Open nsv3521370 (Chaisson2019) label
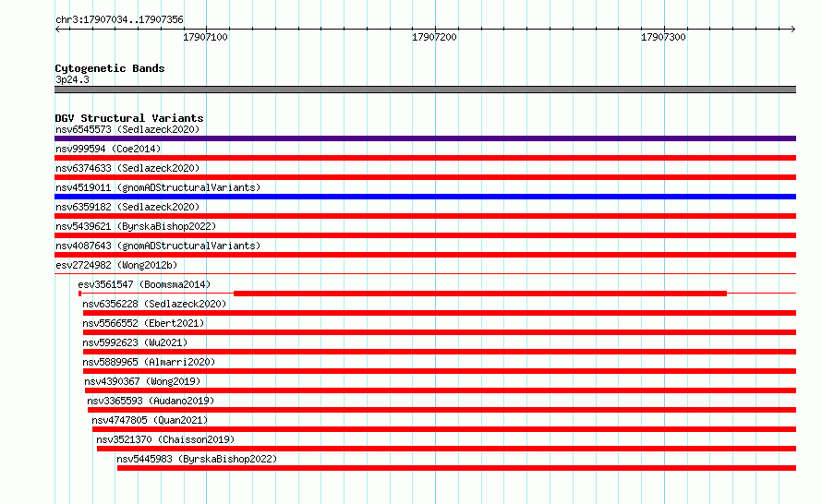Screen dimensions: 822x504 coord(165,439)
